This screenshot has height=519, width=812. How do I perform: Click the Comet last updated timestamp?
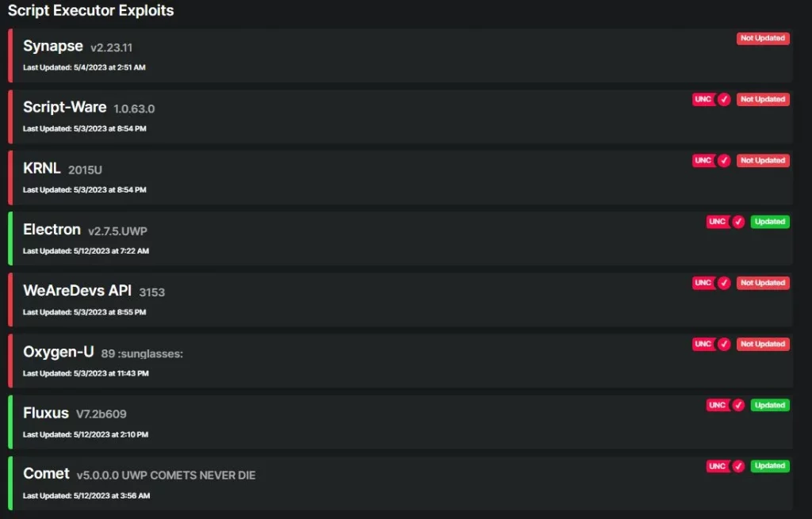point(86,496)
